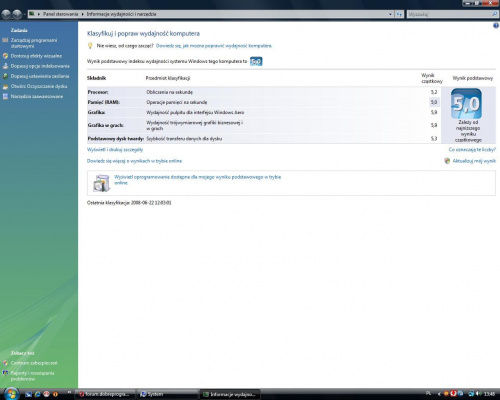The height and width of the screenshot is (400, 500).
Task: Open the Windows Start orb
Action: 11,394
